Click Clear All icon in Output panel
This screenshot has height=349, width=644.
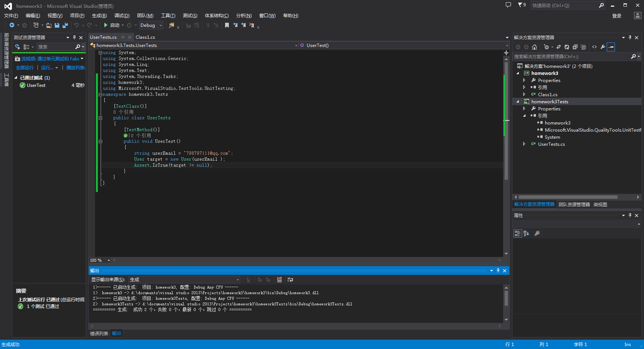(280, 280)
